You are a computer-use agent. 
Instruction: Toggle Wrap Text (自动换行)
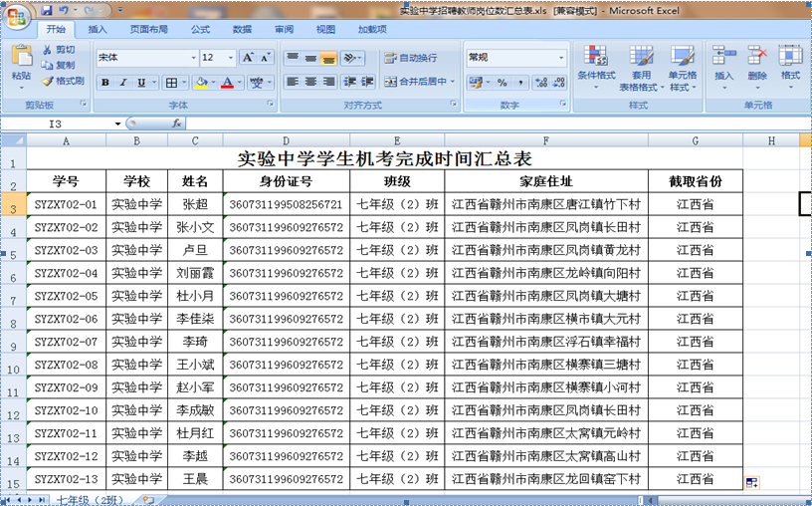click(x=411, y=58)
